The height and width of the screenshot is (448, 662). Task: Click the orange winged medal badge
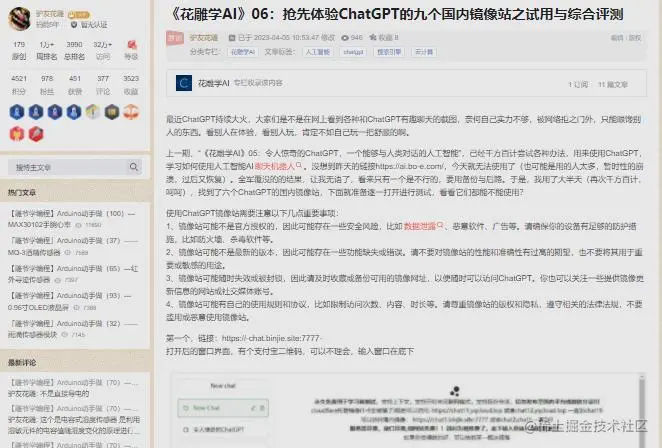pos(131,112)
